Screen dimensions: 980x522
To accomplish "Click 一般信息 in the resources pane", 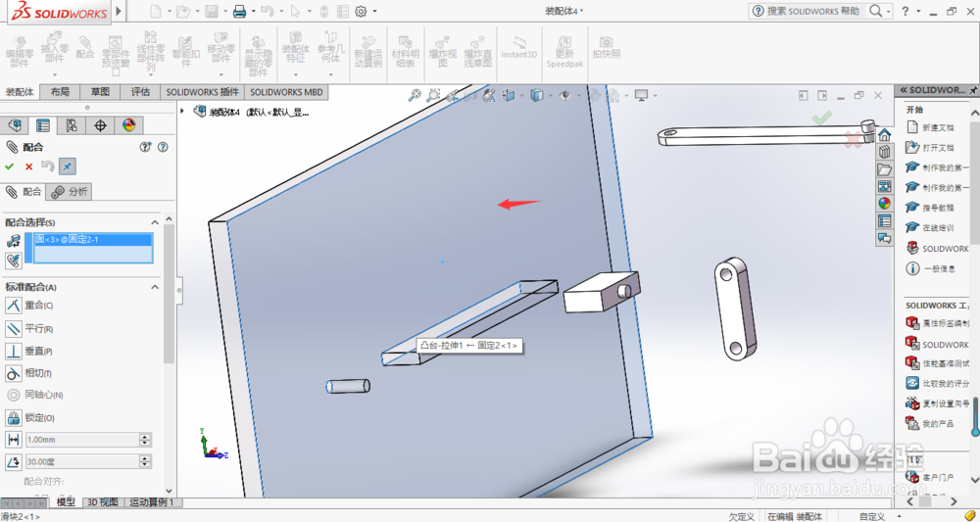I will (x=939, y=268).
